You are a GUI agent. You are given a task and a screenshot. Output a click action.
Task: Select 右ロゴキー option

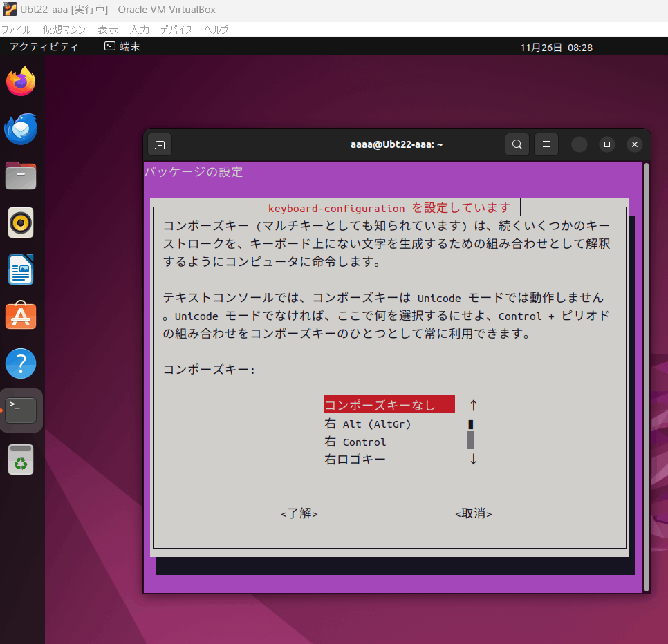355,460
